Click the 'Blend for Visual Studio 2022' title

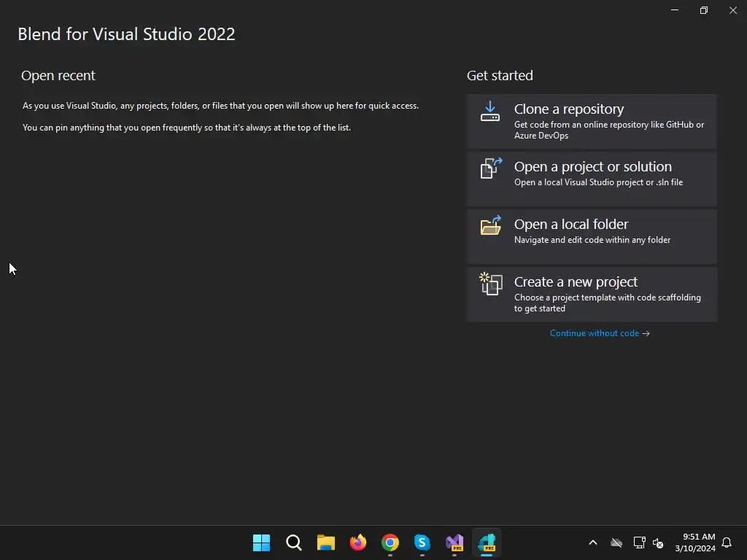[x=126, y=34]
